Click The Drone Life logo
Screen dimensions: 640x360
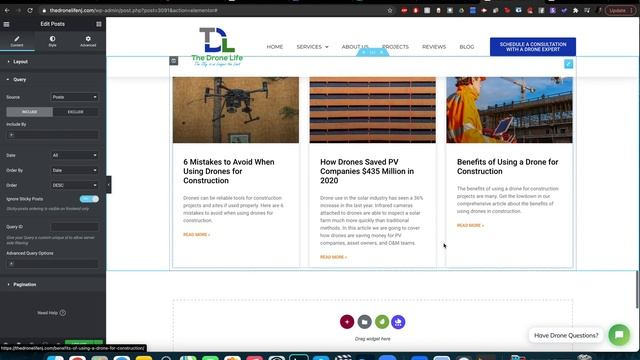point(217,47)
